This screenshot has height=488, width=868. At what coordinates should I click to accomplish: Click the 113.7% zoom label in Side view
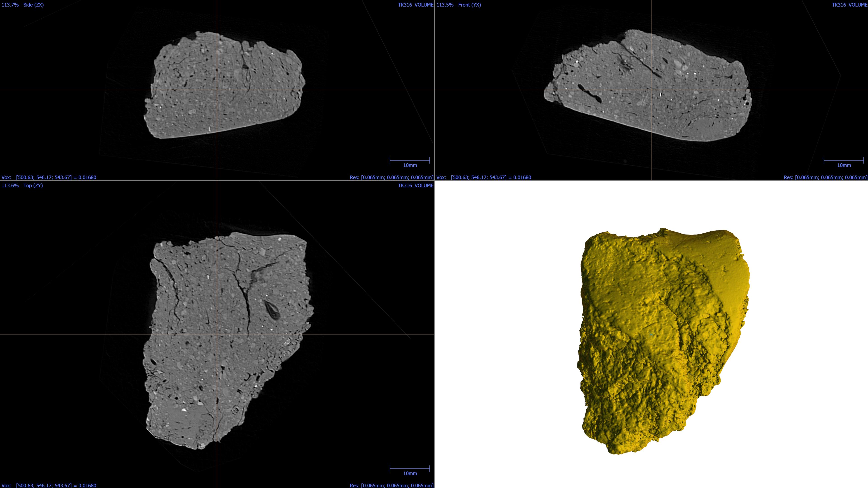point(10,5)
